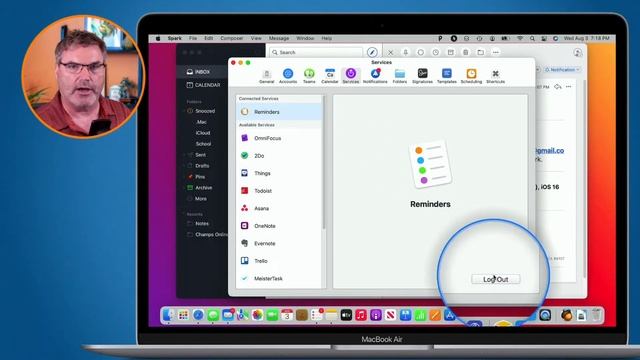This screenshot has height=360, width=640.
Task: Select the Asana service
Action: pos(279,208)
